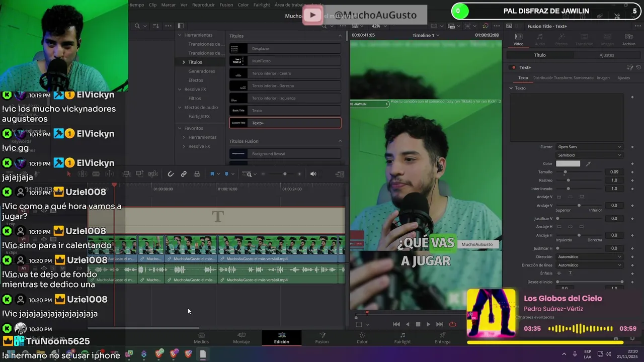Screen dimensions: 644x362
Task: Jump to the first frame button
Action: 396,324
